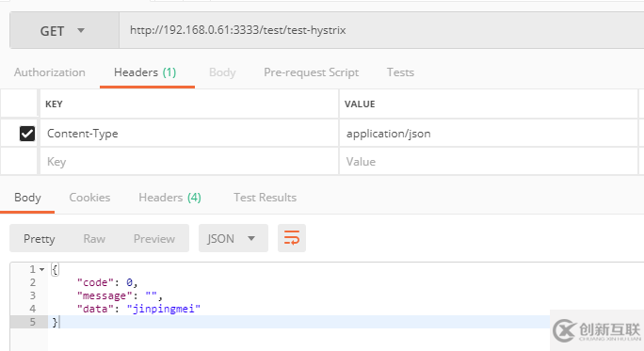Open the Pre-request Script tab
Screen dimensions: 644x351
pyautogui.click(x=312, y=72)
